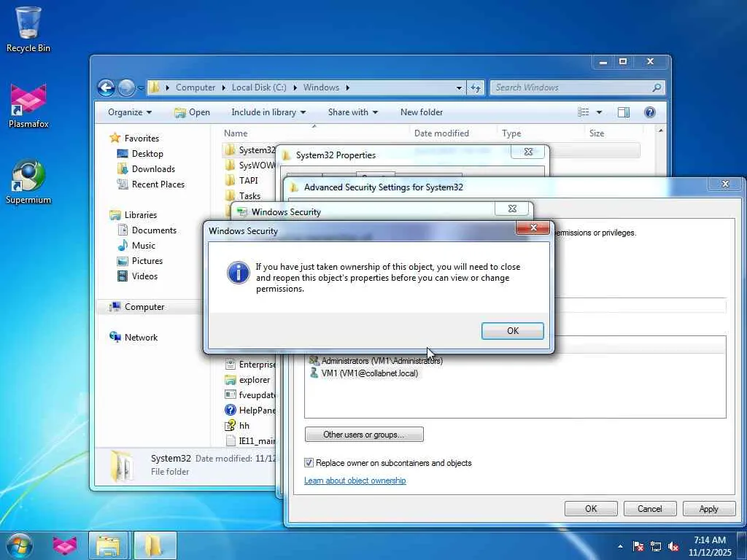747x560 pixels.
Task: Expand the Include in library menu
Action: click(268, 112)
